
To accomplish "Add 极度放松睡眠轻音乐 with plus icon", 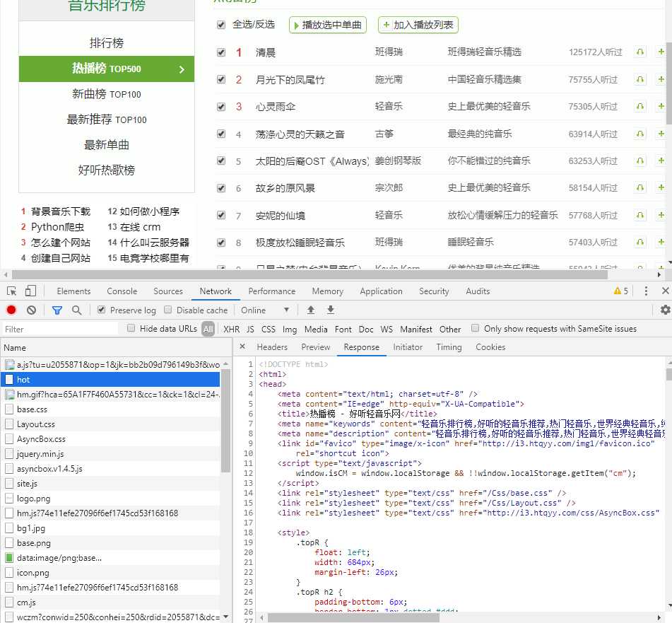I will coord(661,243).
